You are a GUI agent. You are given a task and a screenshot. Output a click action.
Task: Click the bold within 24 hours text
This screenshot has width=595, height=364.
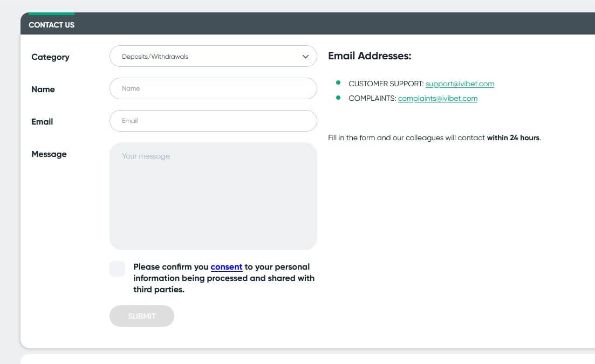tap(513, 138)
